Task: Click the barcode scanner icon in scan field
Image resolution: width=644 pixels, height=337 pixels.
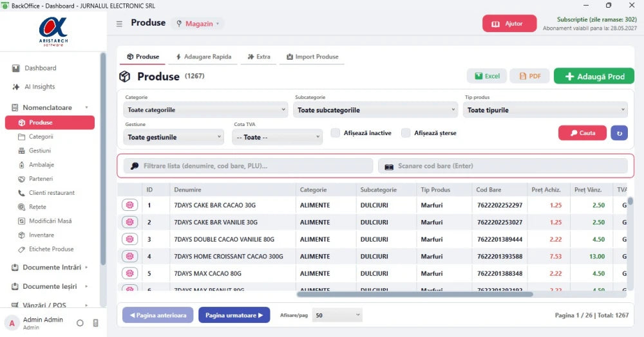Action: pyautogui.click(x=389, y=167)
